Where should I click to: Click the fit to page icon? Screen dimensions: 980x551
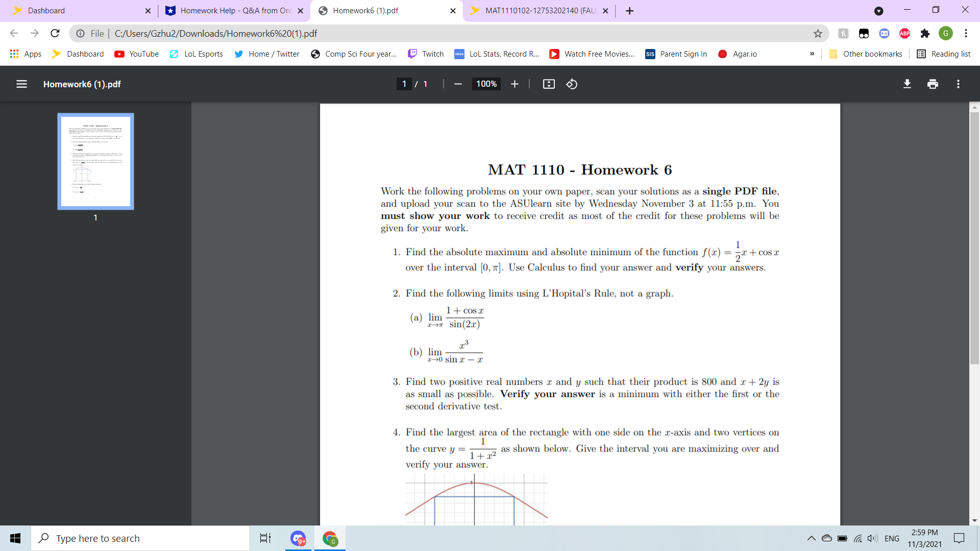click(549, 84)
